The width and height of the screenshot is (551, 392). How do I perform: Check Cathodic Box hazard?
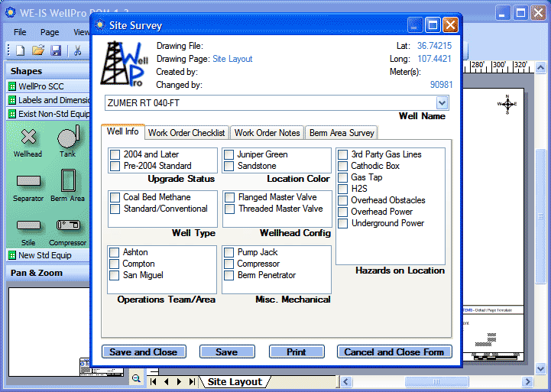click(x=342, y=166)
